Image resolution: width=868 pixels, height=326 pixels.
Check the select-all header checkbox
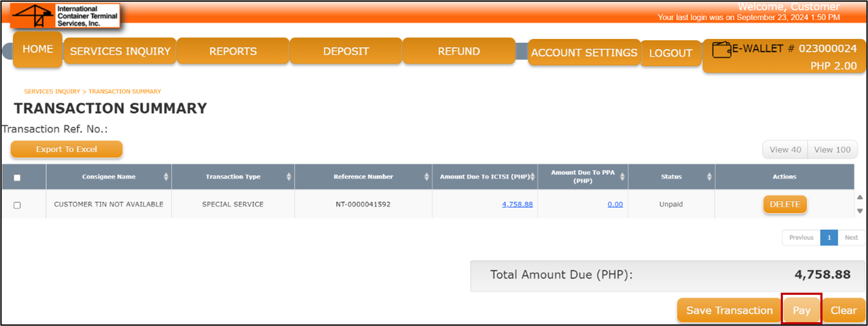[17, 178]
